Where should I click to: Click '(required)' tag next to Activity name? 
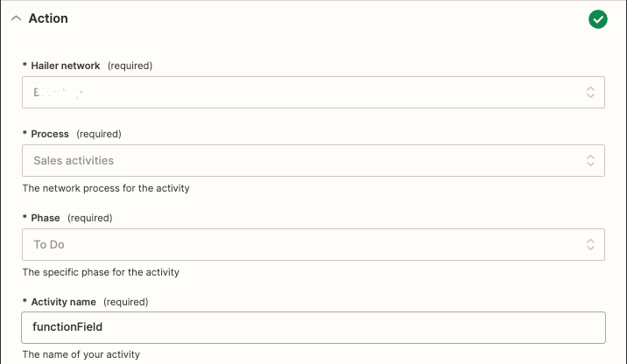pyautogui.click(x=126, y=302)
